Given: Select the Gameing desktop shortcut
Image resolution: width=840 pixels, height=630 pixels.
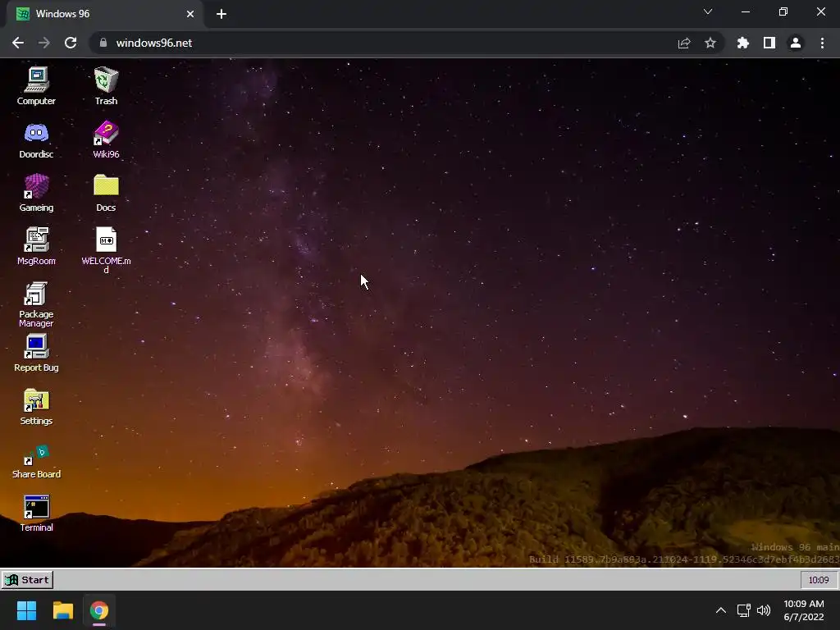Looking at the screenshot, I should (36, 193).
